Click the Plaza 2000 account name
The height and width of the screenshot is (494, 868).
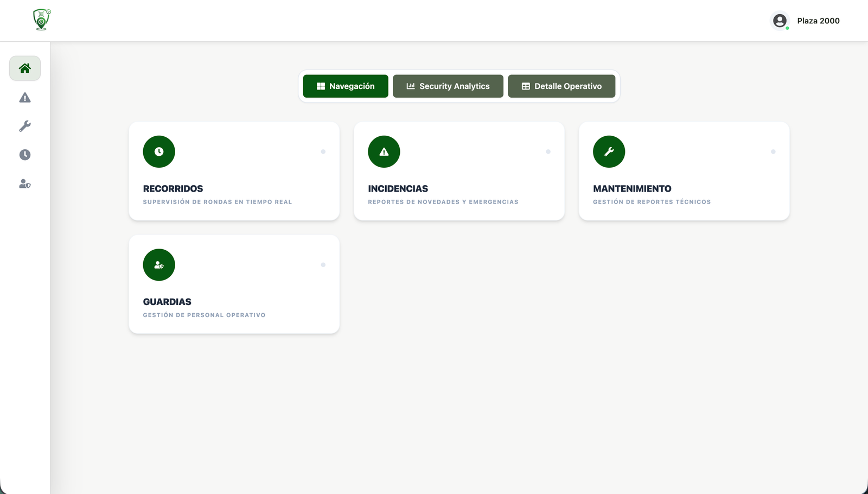(x=818, y=21)
